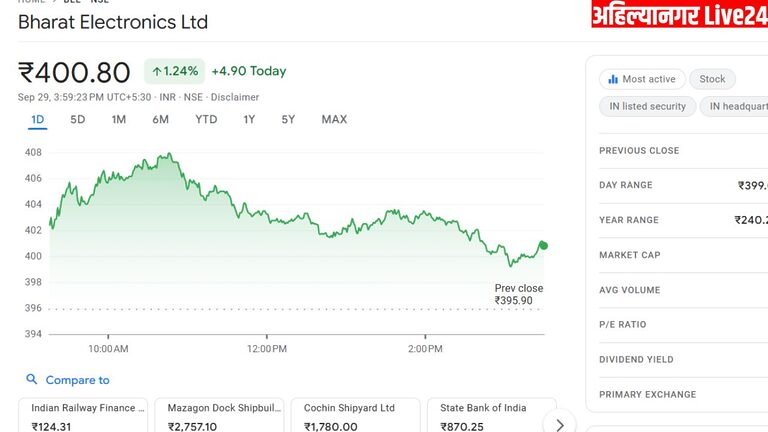Click the next arrow in stock carousel
The image size is (768, 432).
pyautogui.click(x=562, y=422)
